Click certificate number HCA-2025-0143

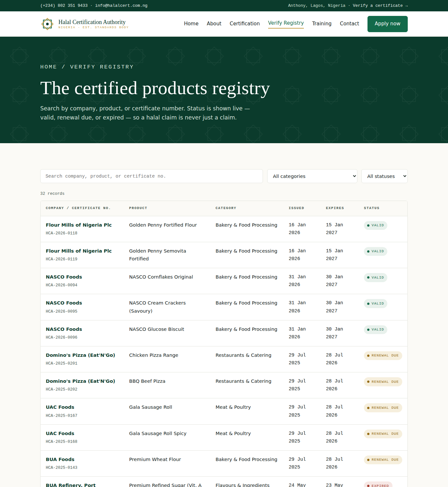[x=62, y=468]
